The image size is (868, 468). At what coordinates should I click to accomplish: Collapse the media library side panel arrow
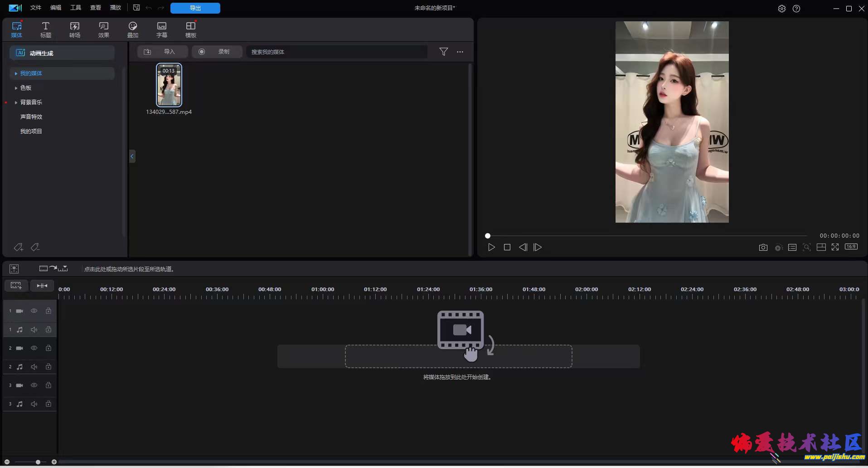point(132,156)
